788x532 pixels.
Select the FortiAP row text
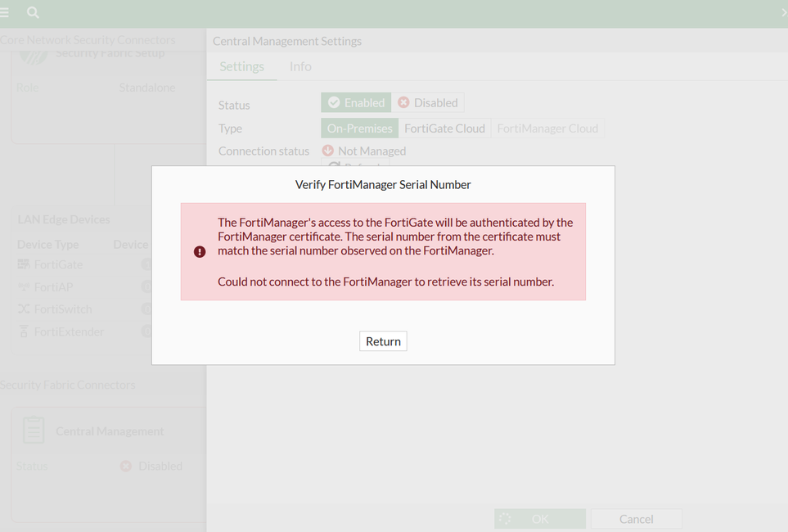click(53, 286)
